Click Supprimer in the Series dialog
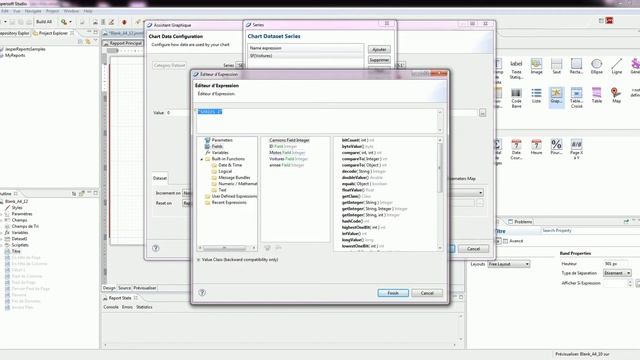Viewport: 640px width, 360px height. pyautogui.click(x=379, y=60)
